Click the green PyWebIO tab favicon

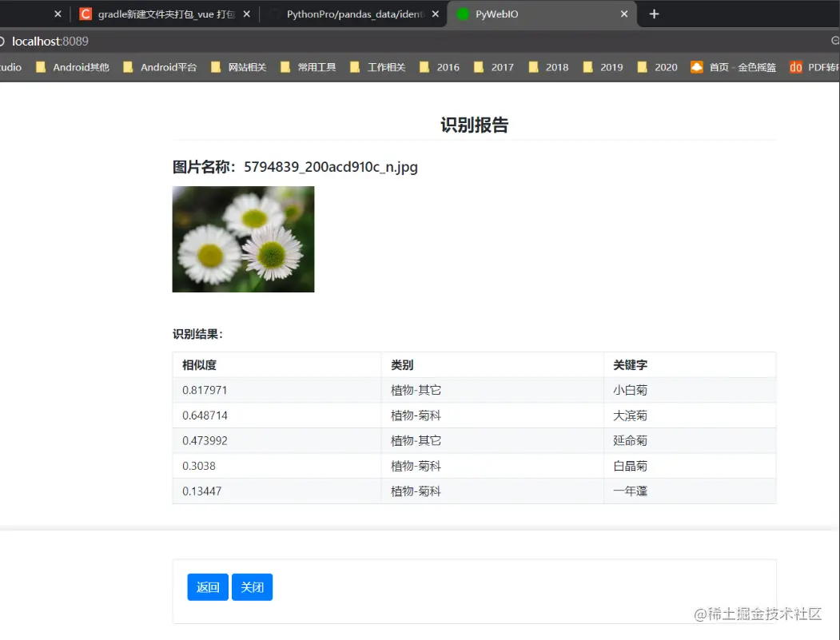tap(462, 14)
